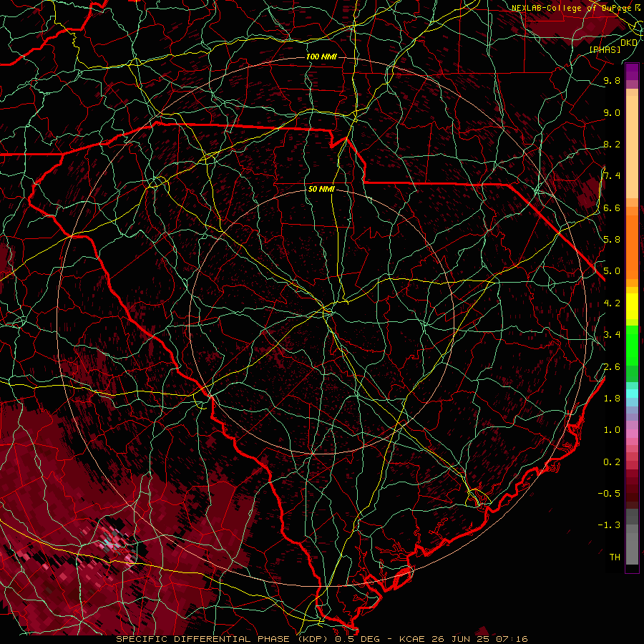Click the 9.0 value on the color scale
644x644 pixels.
pyautogui.click(x=612, y=112)
